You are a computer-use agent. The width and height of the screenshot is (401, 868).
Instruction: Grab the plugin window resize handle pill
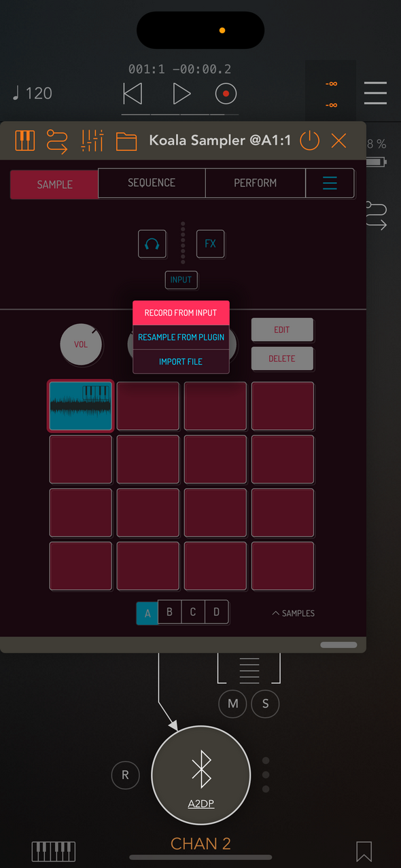[338, 645]
